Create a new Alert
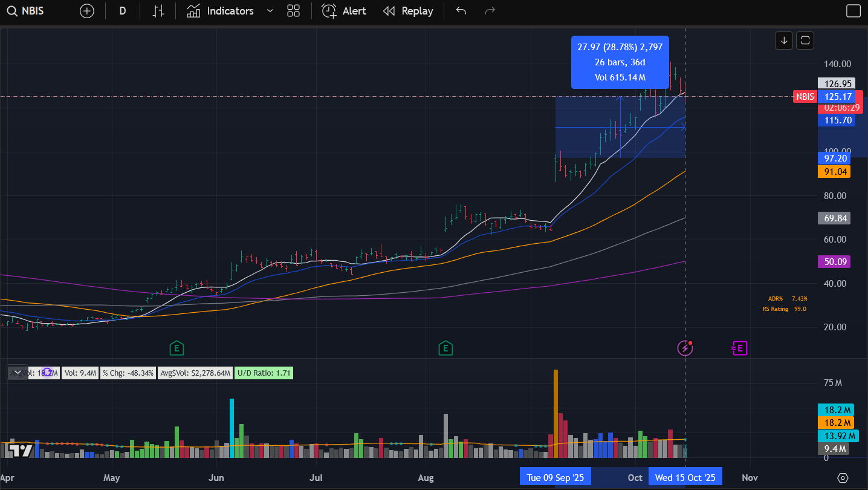Viewport: 868px width, 490px height. (x=344, y=11)
